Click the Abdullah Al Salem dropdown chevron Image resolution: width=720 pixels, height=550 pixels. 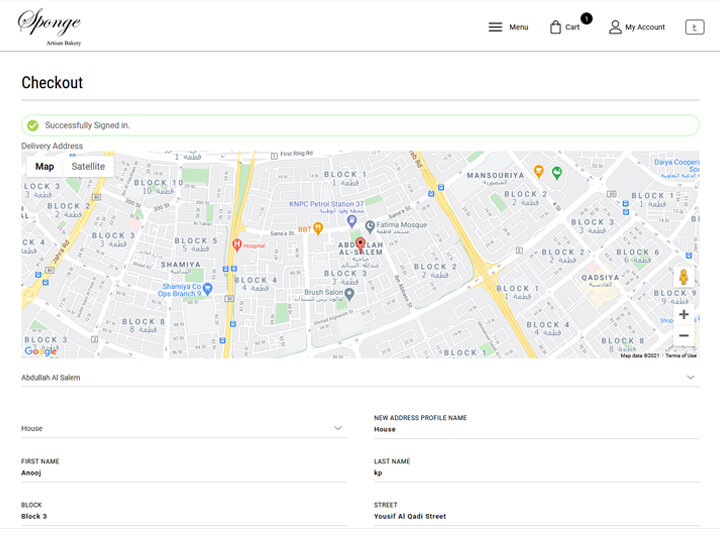pos(690,377)
